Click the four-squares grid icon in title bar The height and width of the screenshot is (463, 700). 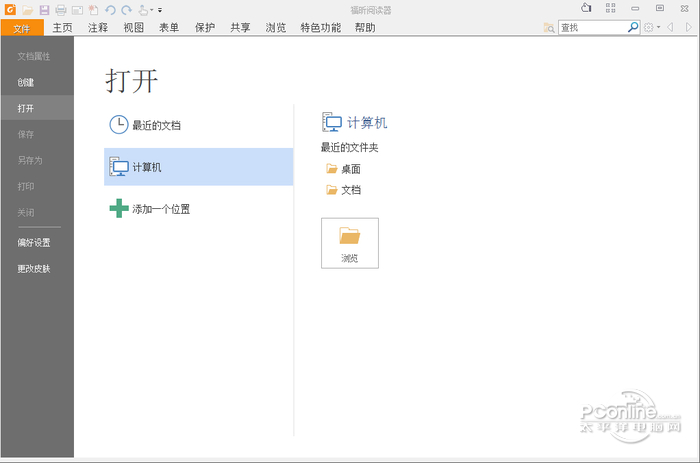click(x=610, y=8)
